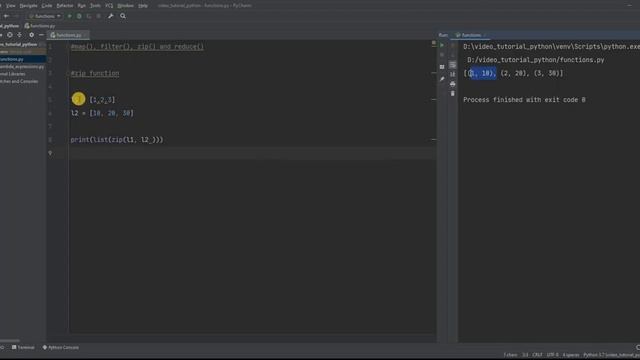Viewport: 640px width, 360px height.
Task: Click the up arrow icon in Run panel
Action: point(453,45)
